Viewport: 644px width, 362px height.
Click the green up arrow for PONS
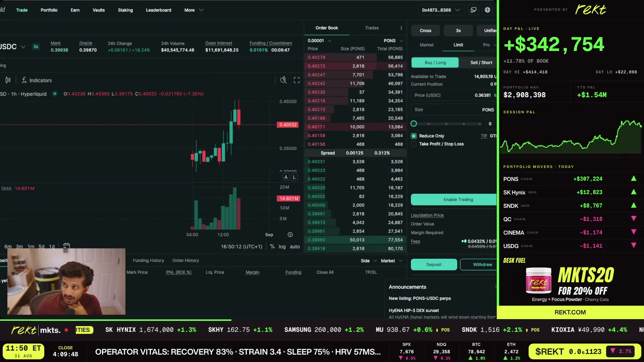tap(634, 179)
